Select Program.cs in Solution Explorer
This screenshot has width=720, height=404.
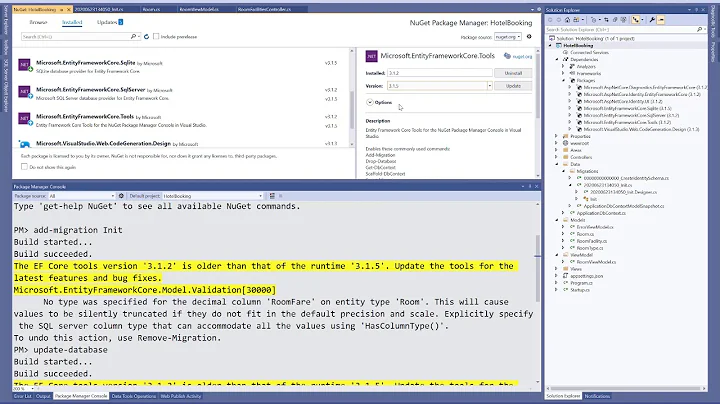[581, 283]
